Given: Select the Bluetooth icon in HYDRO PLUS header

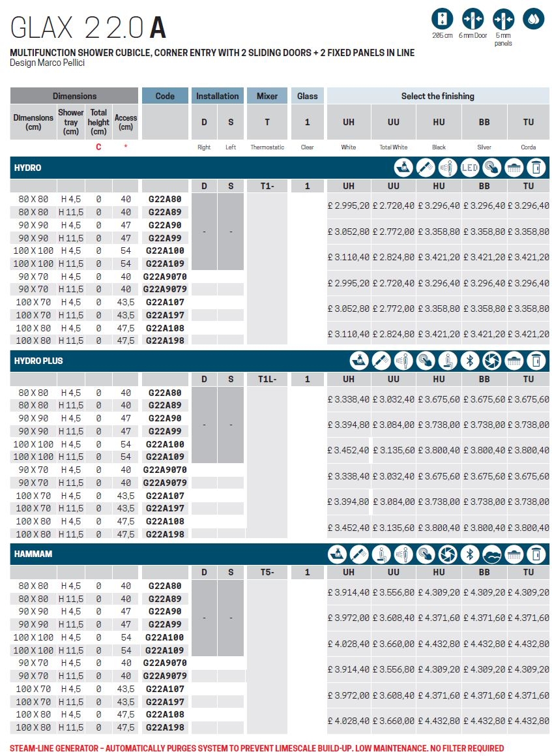Looking at the screenshot, I should [x=471, y=361].
